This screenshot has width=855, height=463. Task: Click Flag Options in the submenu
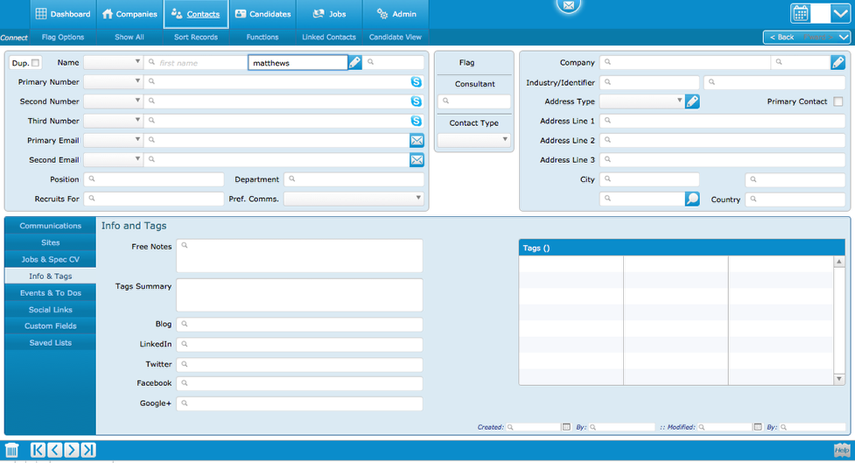(63, 37)
